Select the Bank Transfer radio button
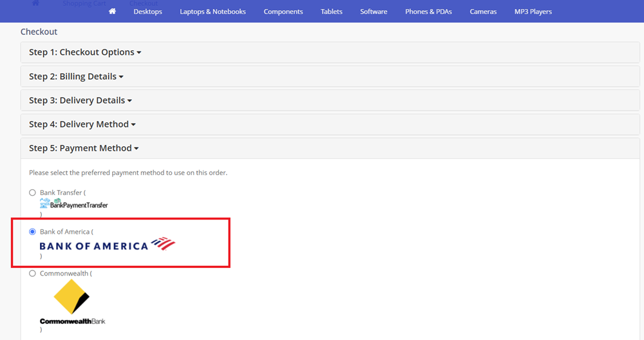This screenshot has width=644, height=340. [x=32, y=193]
